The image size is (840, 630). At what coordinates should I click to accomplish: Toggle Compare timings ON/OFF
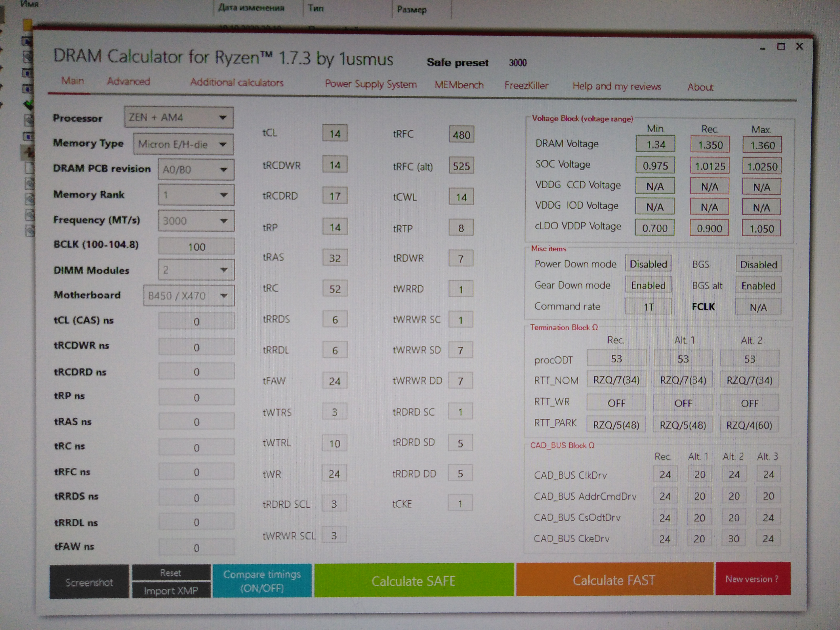pyautogui.click(x=262, y=581)
